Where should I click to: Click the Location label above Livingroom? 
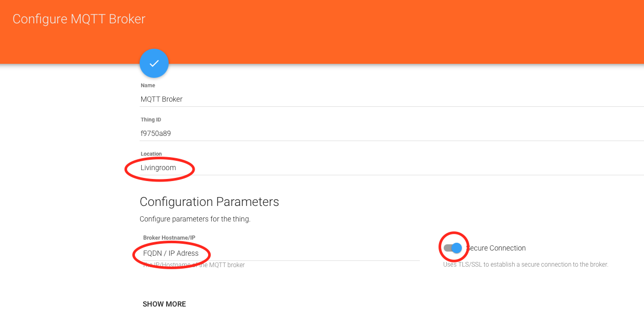click(151, 154)
